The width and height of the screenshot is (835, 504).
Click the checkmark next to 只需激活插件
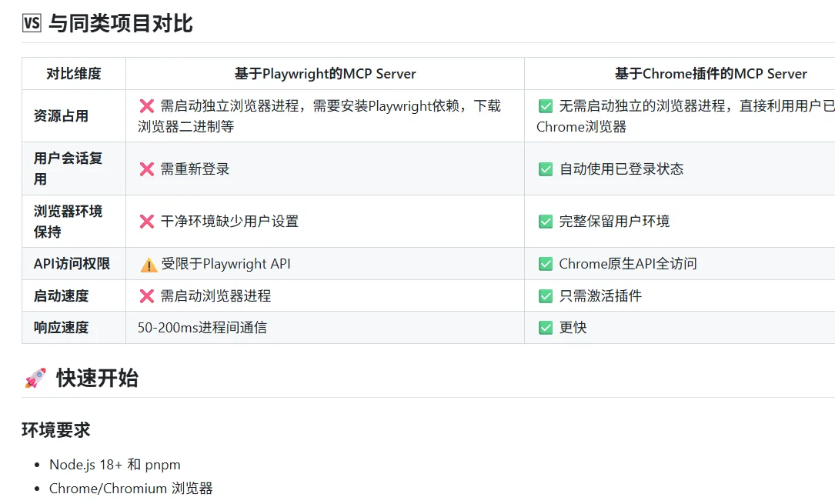[x=544, y=295]
